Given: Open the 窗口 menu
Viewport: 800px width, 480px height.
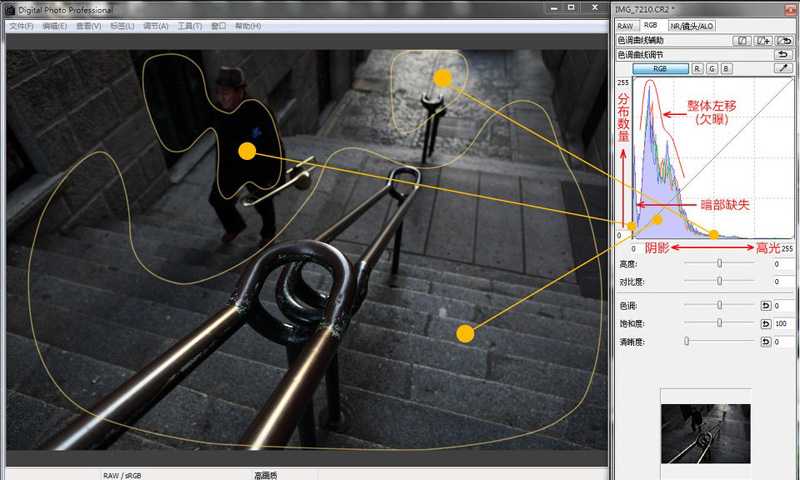Looking at the screenshot, I should [219, 26].
